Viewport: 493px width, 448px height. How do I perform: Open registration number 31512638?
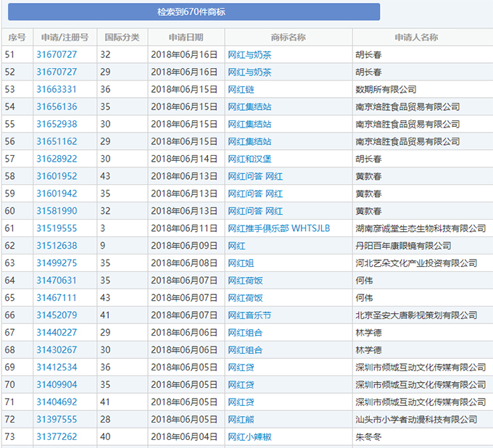(57, 246)
